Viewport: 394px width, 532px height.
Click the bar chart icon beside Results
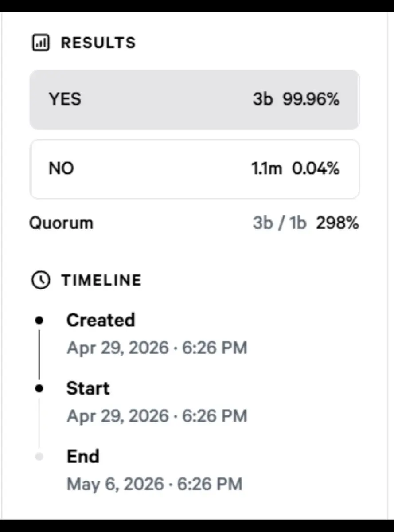click(40, 43)
